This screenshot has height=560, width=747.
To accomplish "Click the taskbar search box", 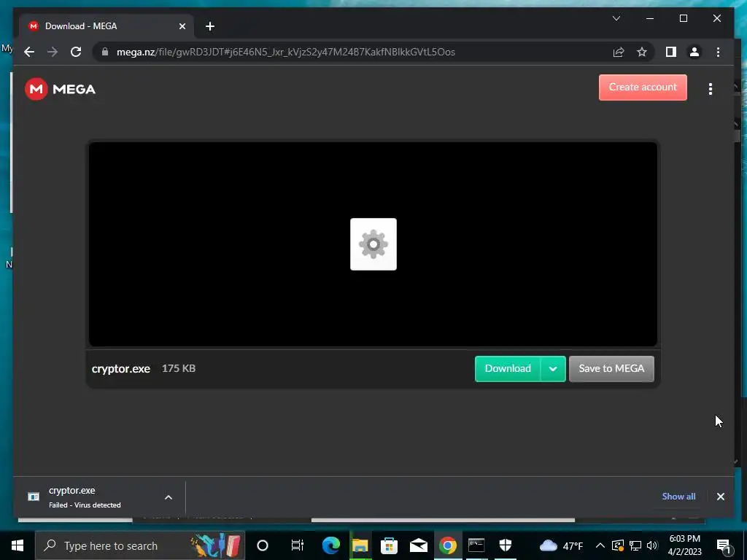I will [x=140, y=545].
